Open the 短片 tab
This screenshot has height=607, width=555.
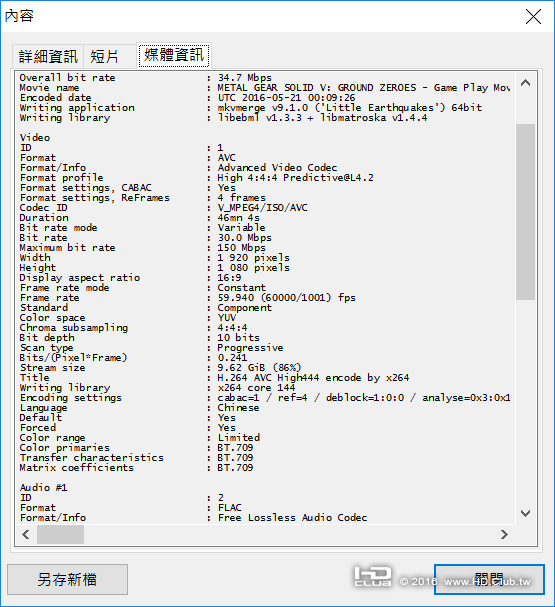(x=104, y=57)
